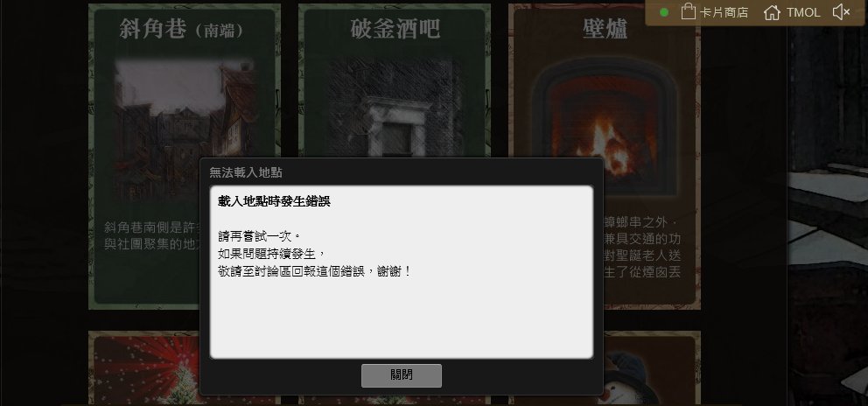The height and width of the screenshot is (406, 868).
Task: Click the error message line mentioning 討論區
Action: (x=314, y=272)
